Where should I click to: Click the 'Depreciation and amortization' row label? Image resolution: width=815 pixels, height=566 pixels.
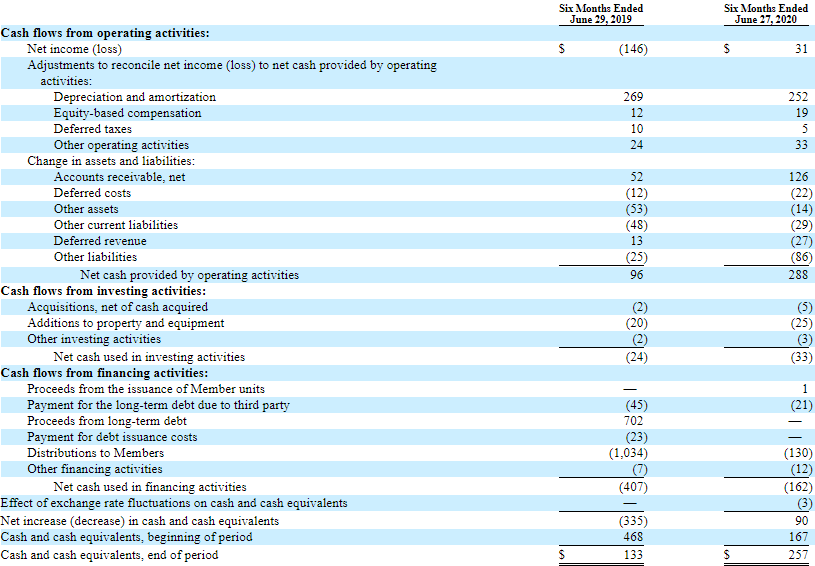coord(134,97)
